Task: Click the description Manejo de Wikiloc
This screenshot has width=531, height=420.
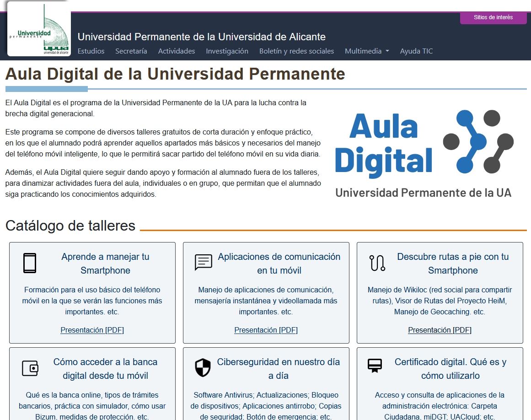Action: click(440, 301)
